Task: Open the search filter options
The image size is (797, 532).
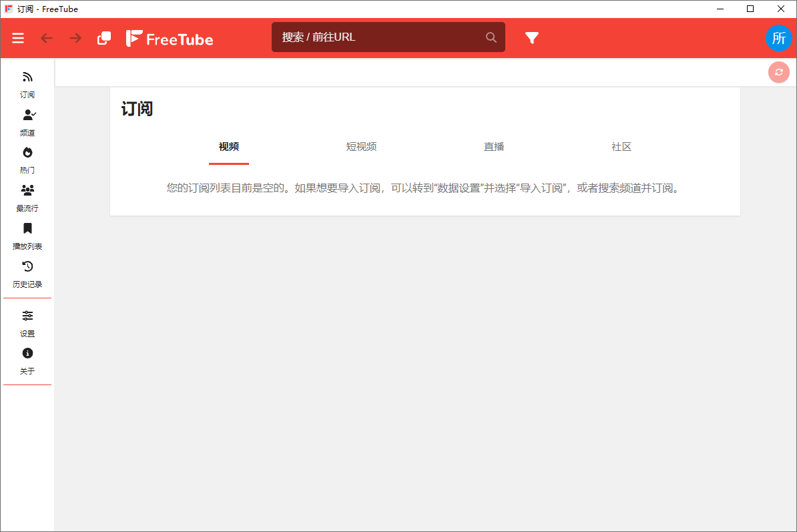Action: pyautogui.click(x=532, y=38)
